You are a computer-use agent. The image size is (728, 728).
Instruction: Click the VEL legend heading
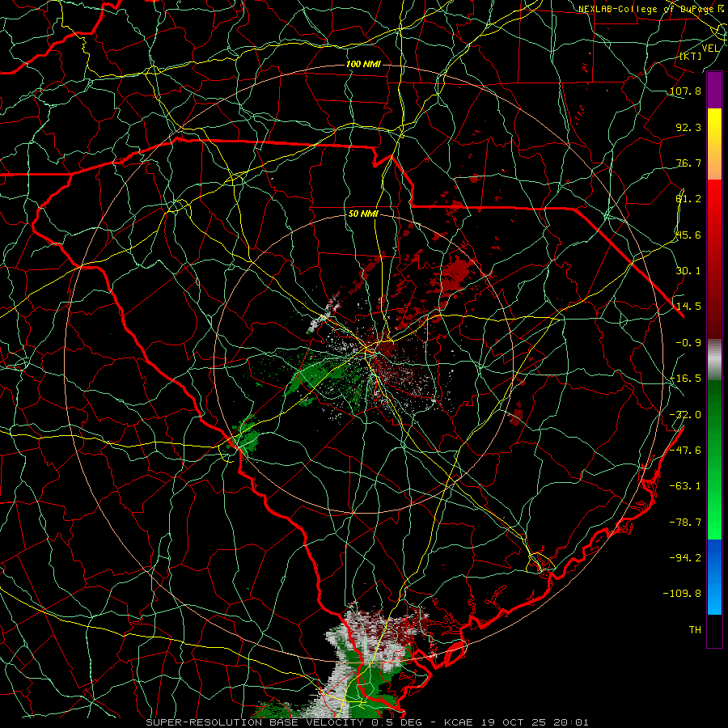(710, 49)
